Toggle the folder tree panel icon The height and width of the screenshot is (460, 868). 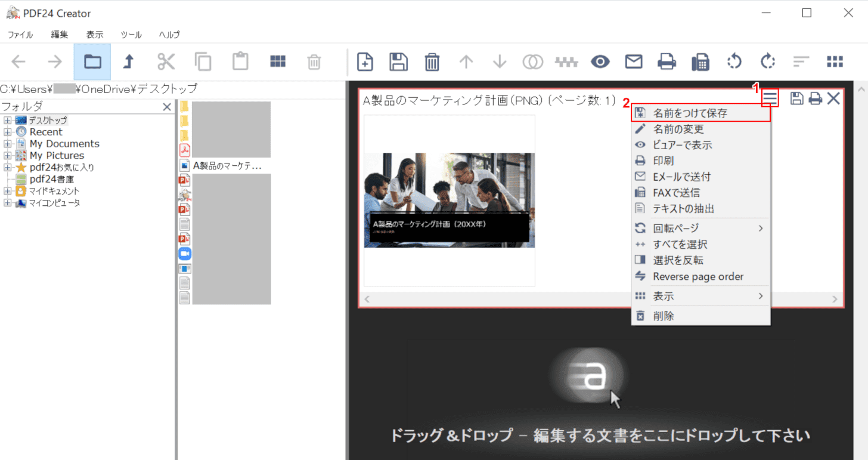[92, 61]
